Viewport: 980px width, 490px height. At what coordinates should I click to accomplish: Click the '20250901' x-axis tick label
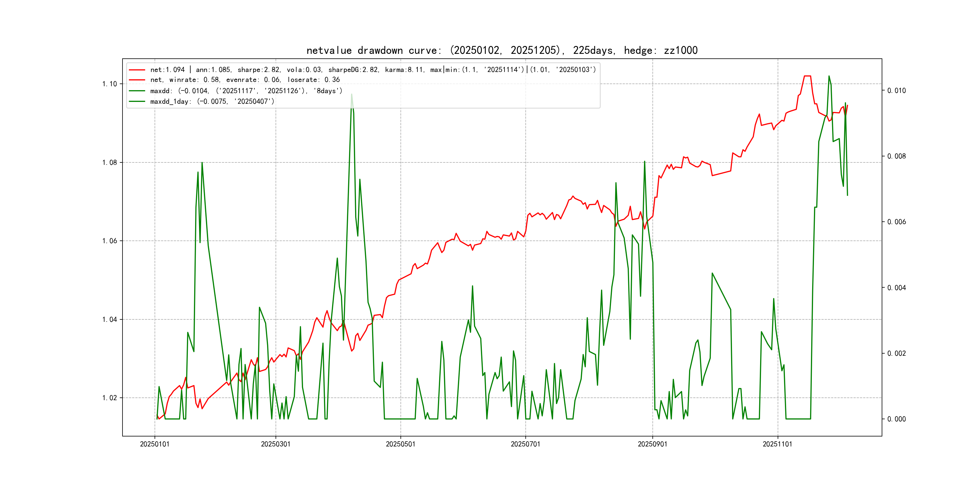point(652,444)
